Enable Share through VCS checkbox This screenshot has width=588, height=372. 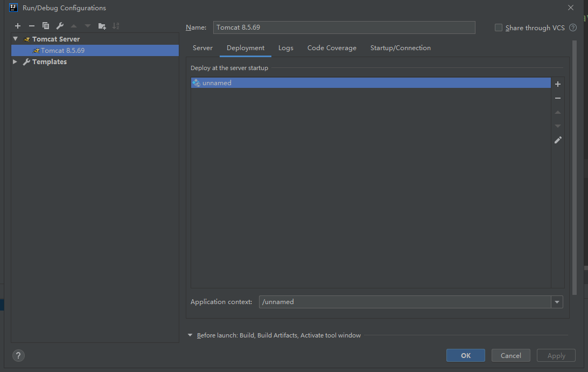[499, 27]
